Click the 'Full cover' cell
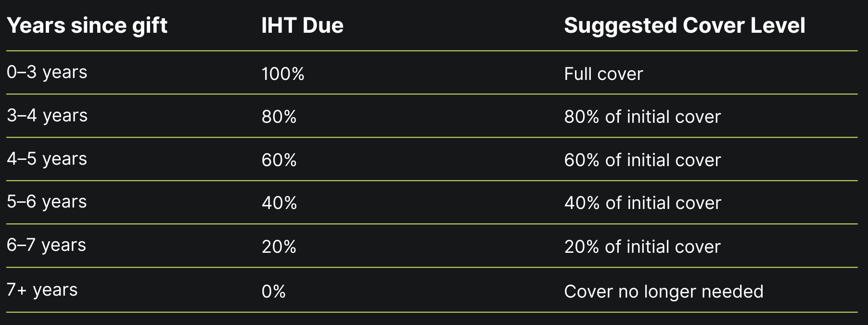 (603, 74)
